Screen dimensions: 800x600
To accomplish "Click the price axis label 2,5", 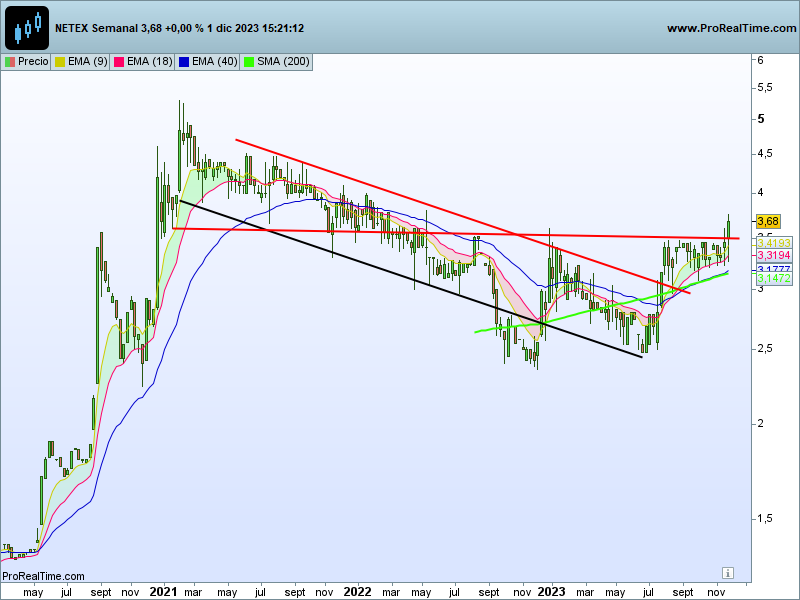I will (765, 349).
